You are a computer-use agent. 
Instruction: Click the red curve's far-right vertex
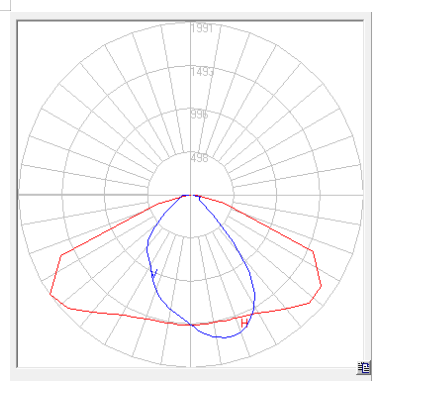point(321,285)
